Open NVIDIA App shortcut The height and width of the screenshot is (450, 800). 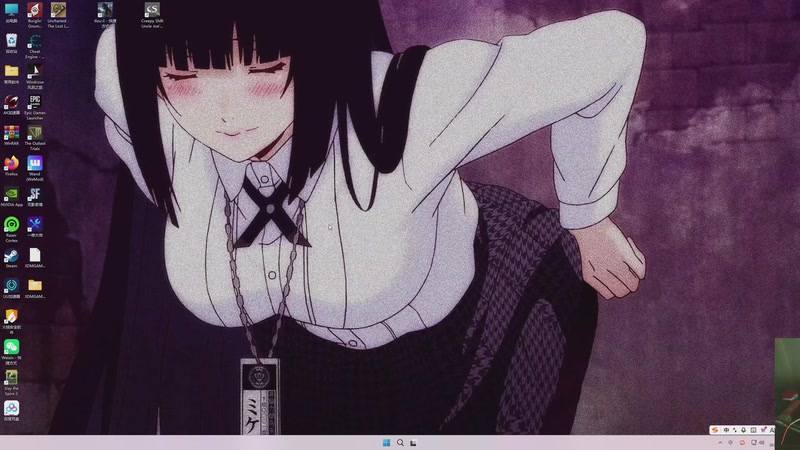(11, 197)
